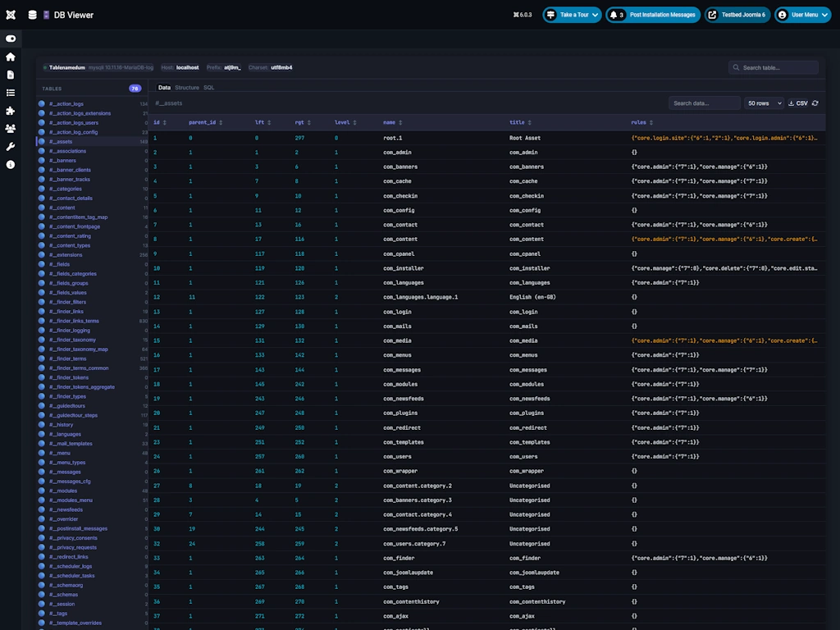
Task: Sort by the lft column
Action: coord(262,123)
